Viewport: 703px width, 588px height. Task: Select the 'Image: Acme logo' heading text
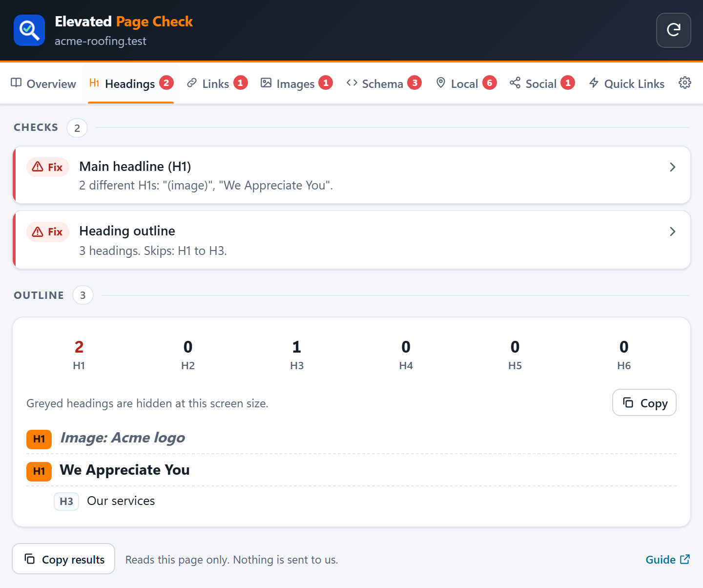click(123, 438)
